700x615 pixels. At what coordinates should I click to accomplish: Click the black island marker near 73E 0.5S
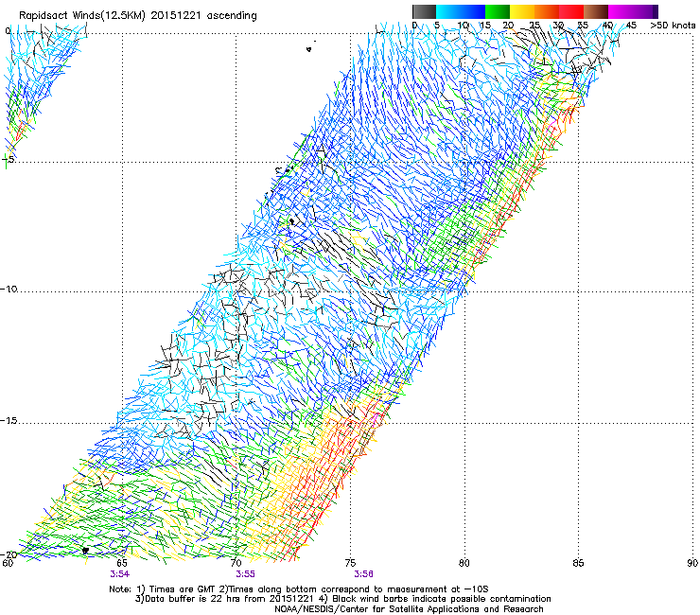(309, 49)
